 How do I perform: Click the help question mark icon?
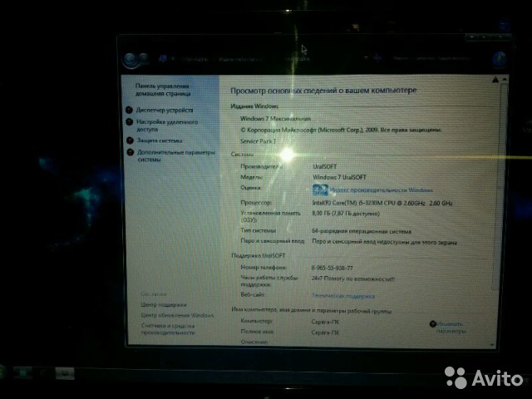pyautogui.click(x=499, y=60)
